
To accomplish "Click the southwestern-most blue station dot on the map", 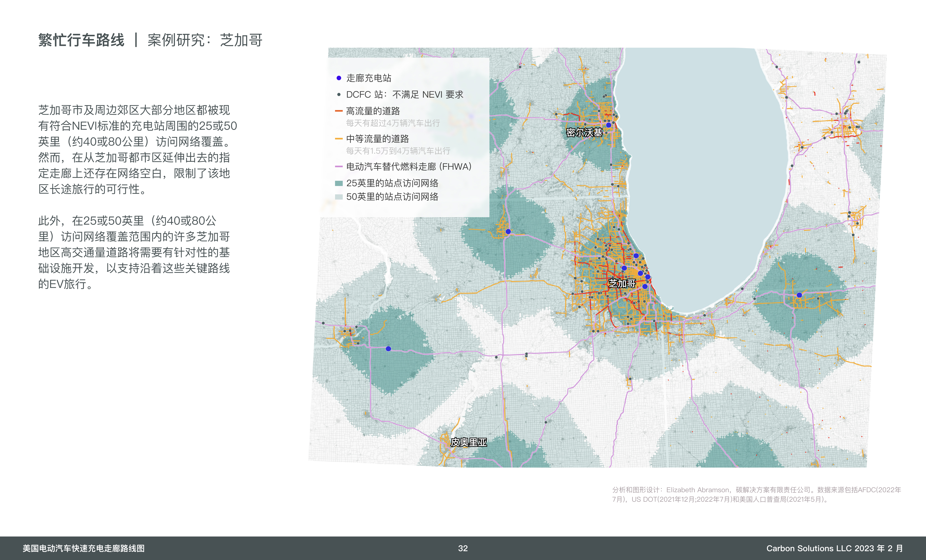I will (x=388, y=349).
